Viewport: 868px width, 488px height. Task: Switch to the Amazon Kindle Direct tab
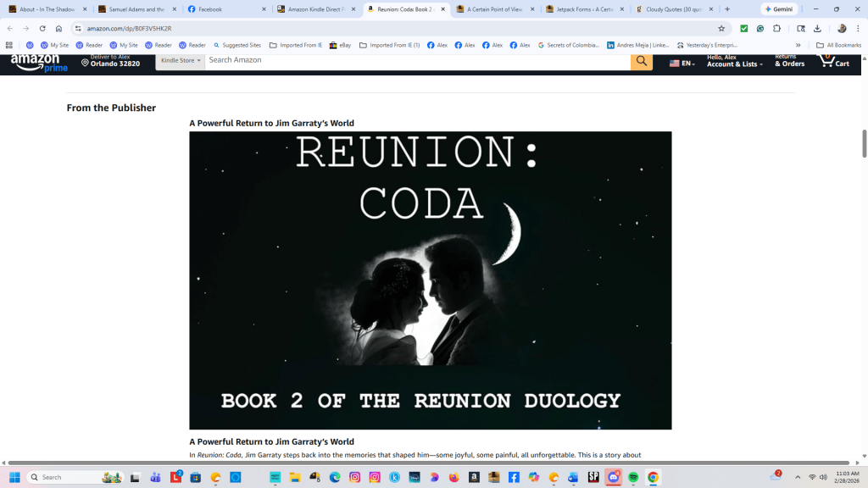point(316,9)
